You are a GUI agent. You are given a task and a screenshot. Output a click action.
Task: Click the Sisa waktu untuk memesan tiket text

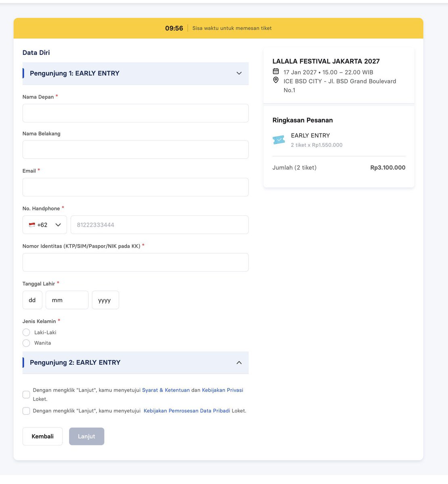(232, 28)
